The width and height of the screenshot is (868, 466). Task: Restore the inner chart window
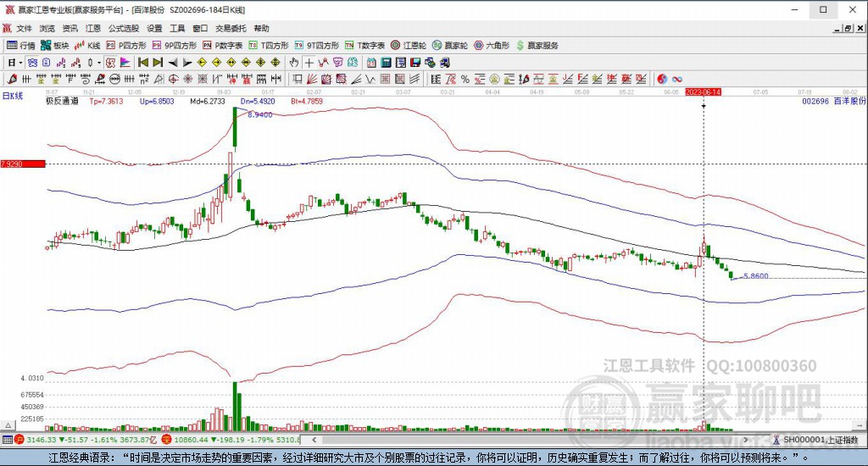(848, 28)
